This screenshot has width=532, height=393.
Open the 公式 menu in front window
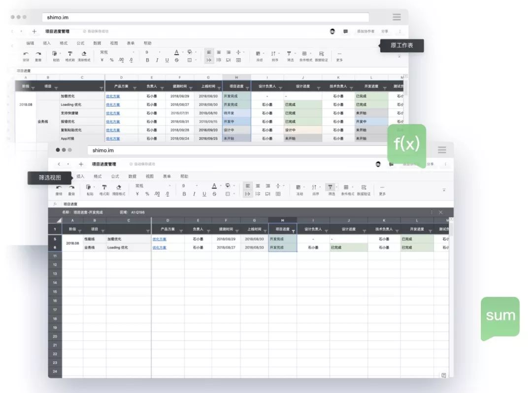[x=115, y=176]
